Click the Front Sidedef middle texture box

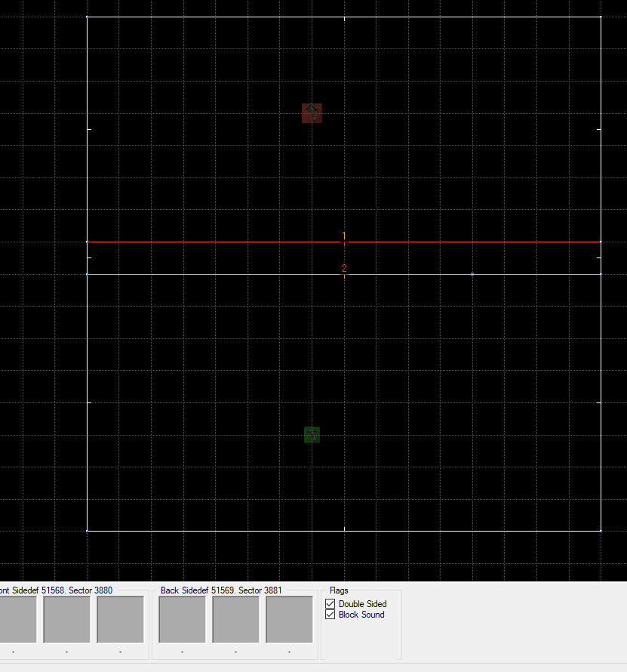67,619
